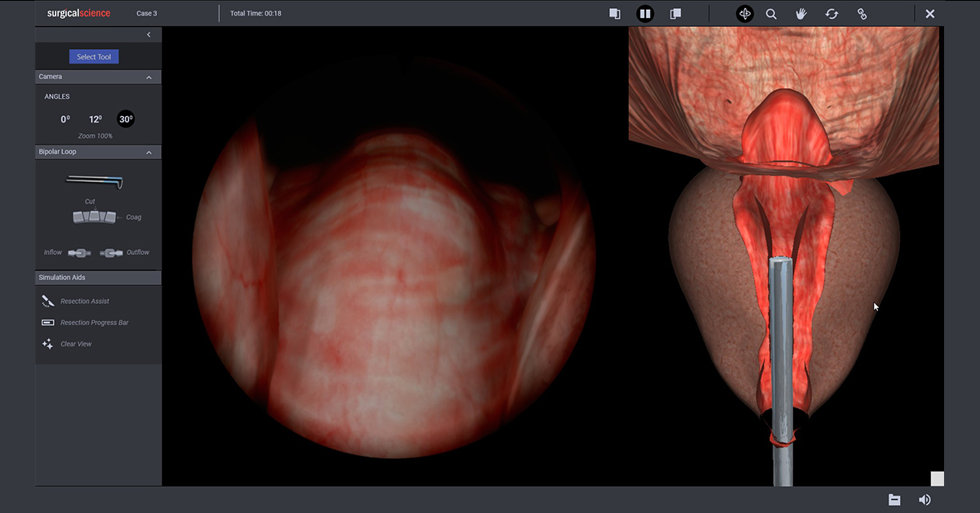Collapse the Bipolar Loop section

pos(149,153)
